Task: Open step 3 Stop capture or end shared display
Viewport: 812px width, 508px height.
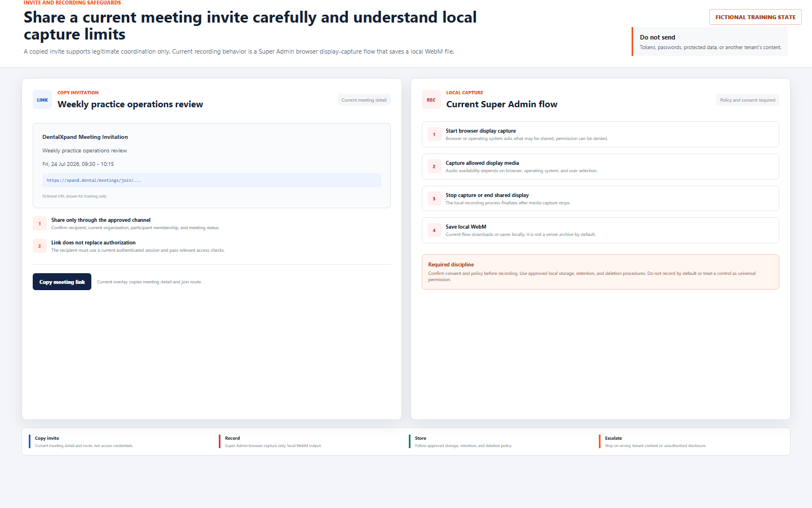Action: click(x=601, y=199)
